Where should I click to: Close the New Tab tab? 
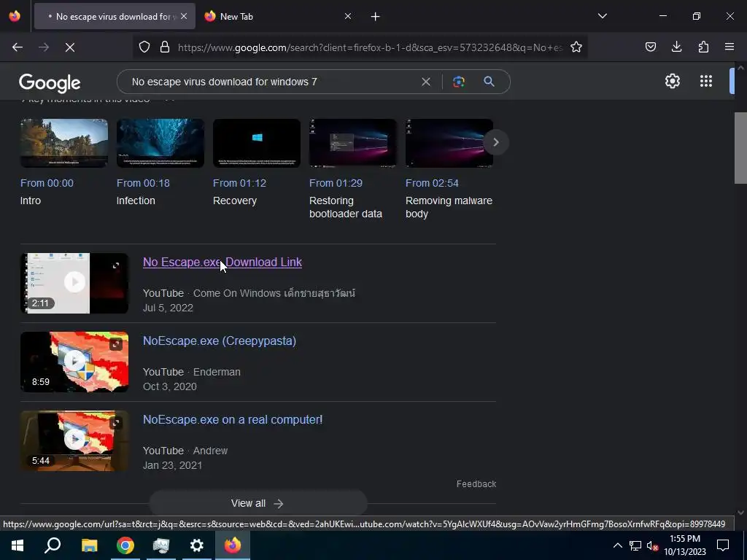[x=348, y=16]
